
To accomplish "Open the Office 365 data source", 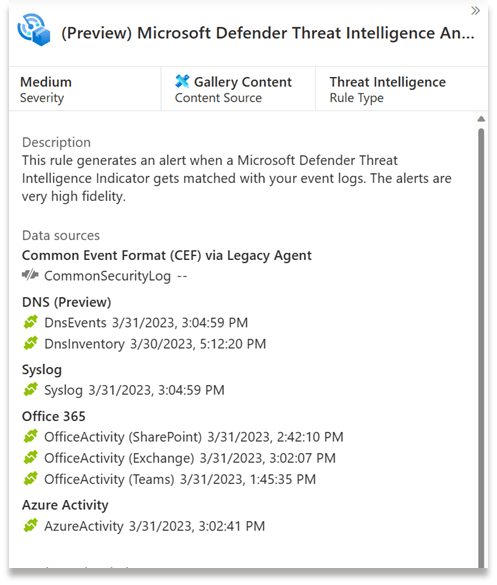I will point(54,416).
